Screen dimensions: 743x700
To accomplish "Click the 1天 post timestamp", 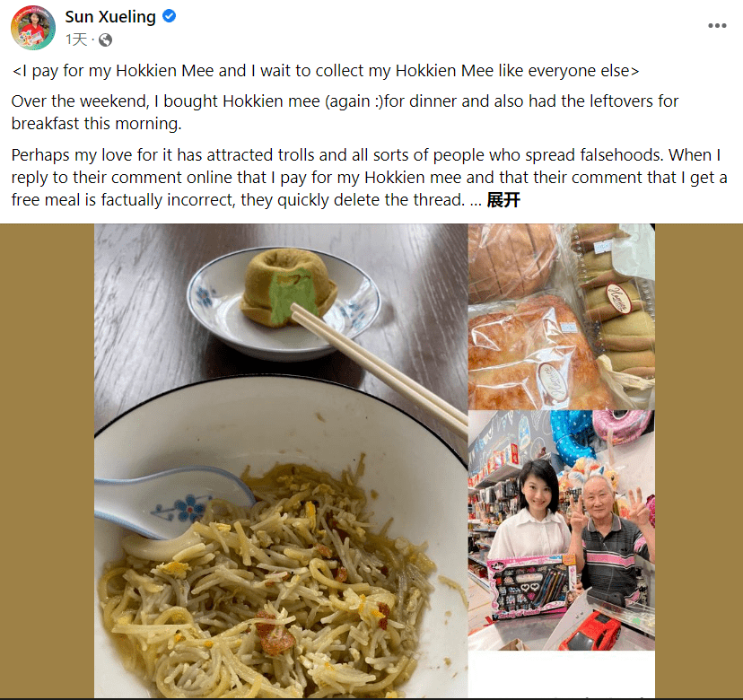I will [x=76, y=39].
